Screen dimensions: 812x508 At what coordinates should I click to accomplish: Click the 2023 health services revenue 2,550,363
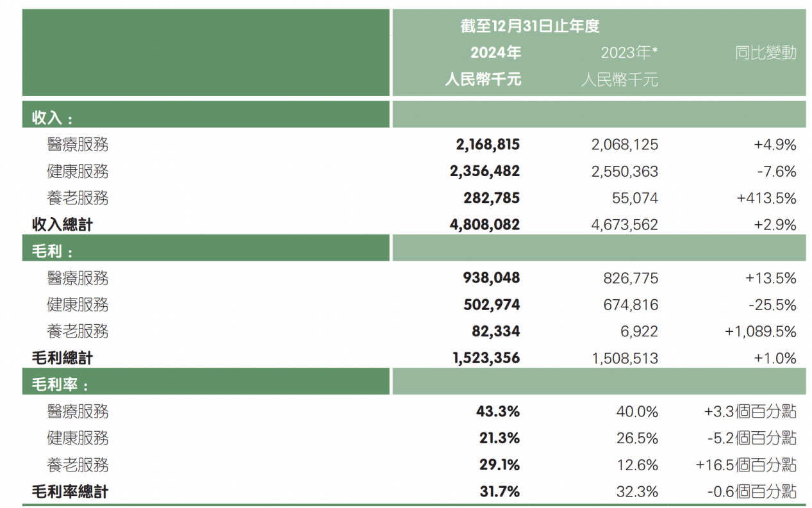click(624, 172)
